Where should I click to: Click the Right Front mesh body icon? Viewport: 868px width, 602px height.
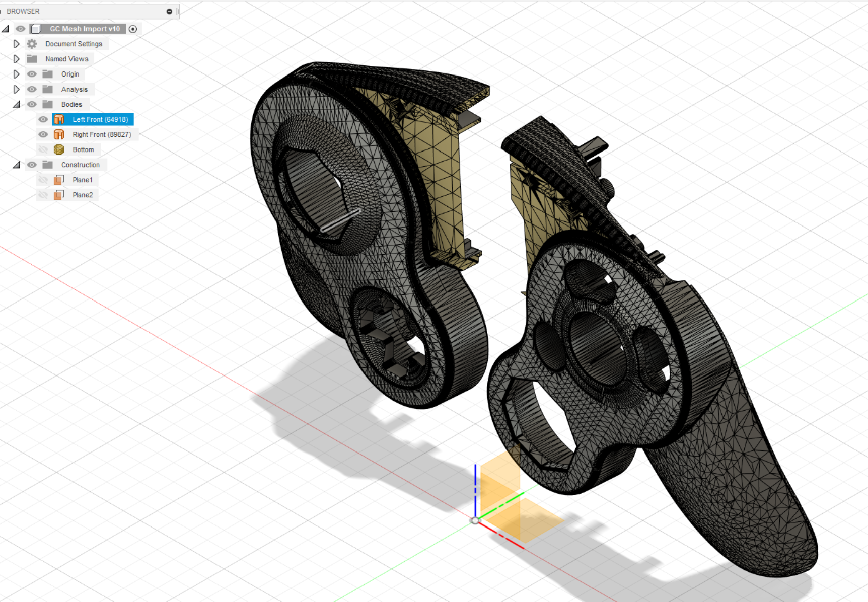(x=59, y=134)
